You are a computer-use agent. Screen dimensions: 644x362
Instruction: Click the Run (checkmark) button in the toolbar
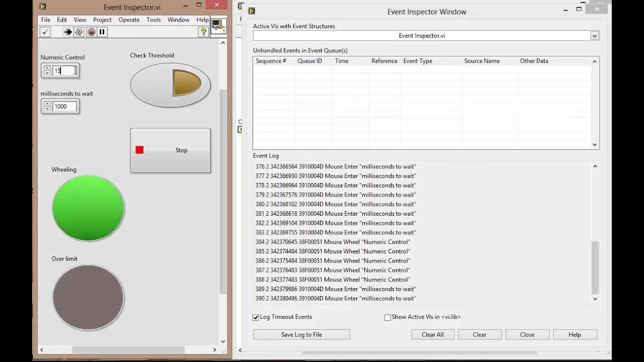coord(45,32)
